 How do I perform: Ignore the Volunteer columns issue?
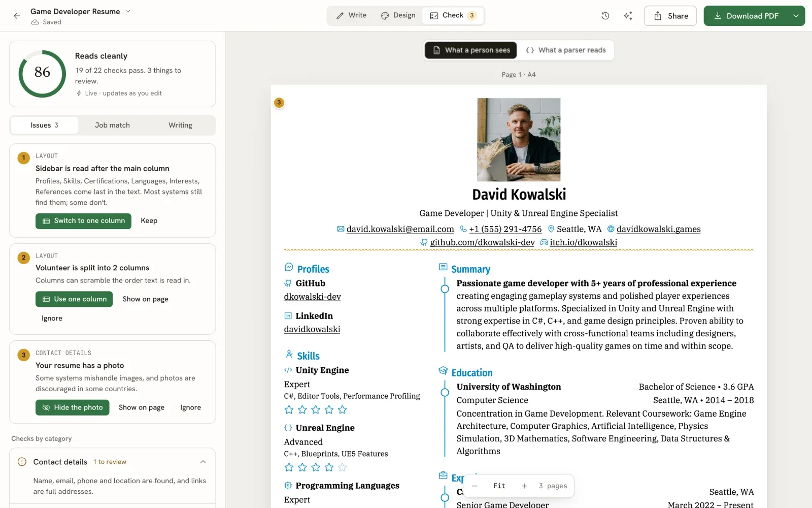click(x=52, y=319)
